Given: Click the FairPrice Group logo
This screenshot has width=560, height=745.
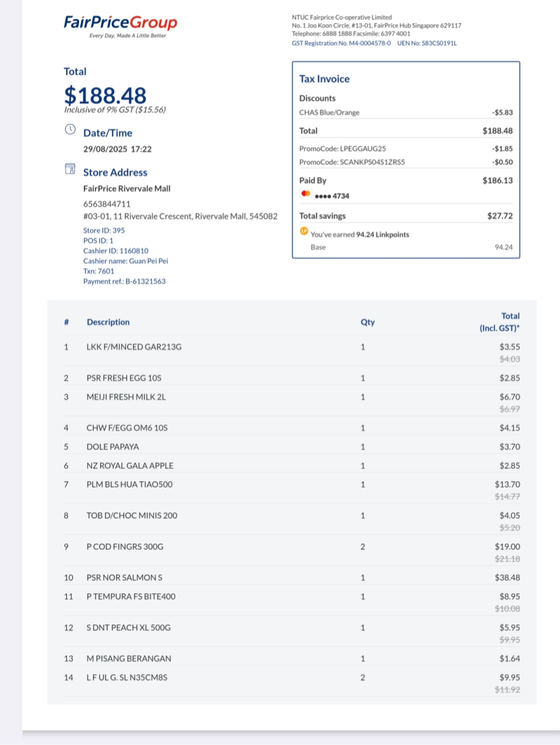Looking at the screenshot, I should (x=121, y=26).
